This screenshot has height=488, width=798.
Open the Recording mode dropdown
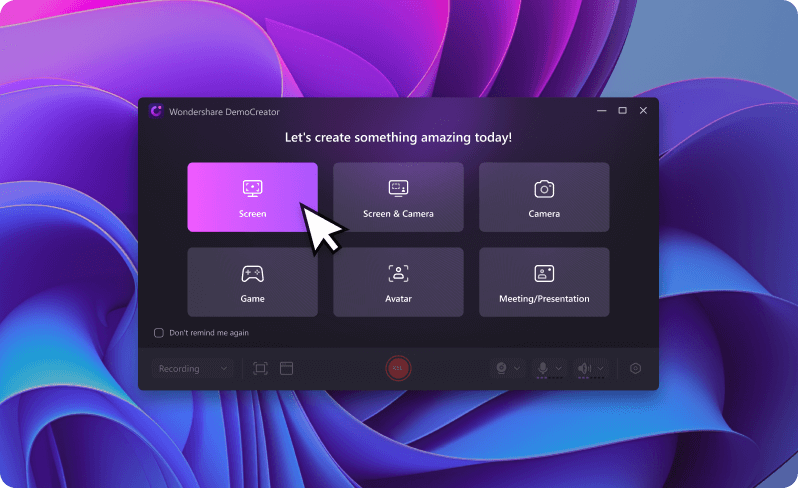tap(193, 369)
